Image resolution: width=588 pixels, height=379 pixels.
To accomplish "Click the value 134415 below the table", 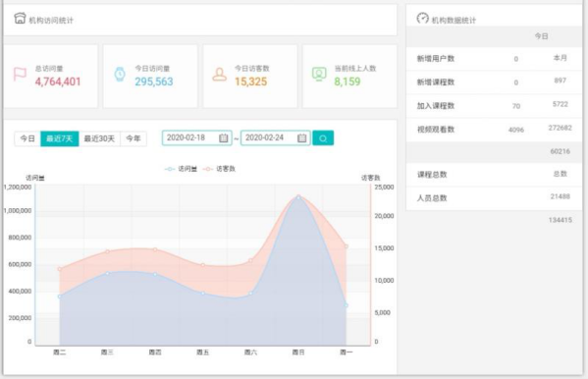I will coord(560,220).
